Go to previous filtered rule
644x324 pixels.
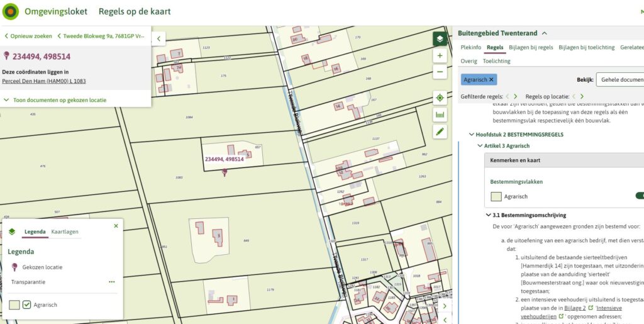click(508, 96)
